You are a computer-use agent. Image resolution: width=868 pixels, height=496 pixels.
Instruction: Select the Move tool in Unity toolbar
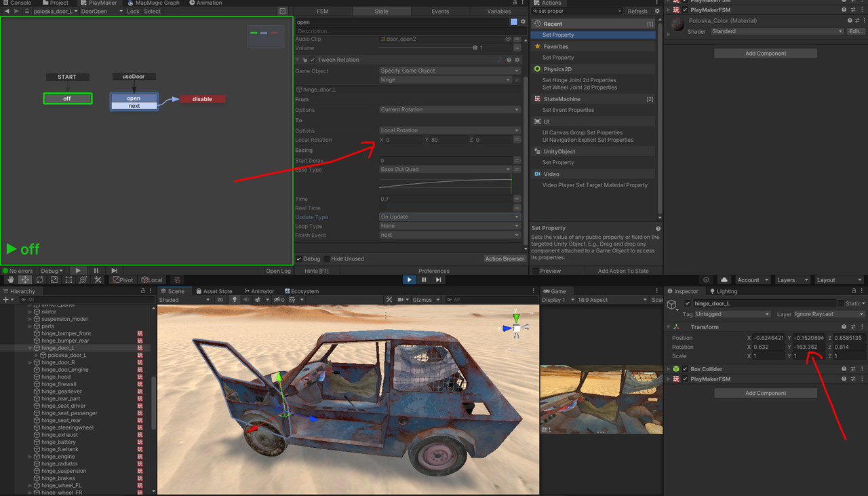click(25, 280)
